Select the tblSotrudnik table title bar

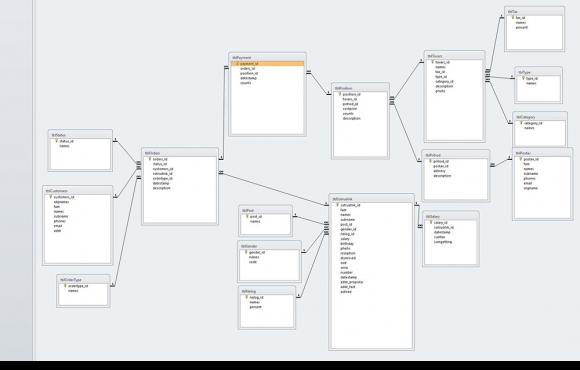(x=371, y=199)
